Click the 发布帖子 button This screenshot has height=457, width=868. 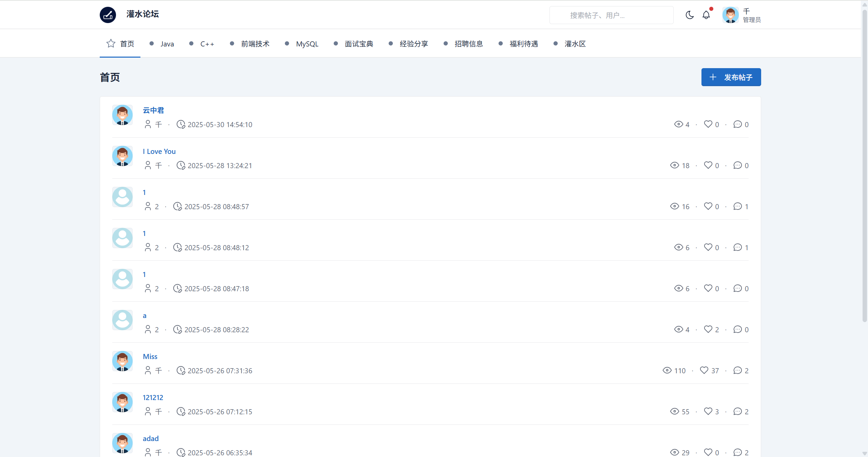(731, 77)
